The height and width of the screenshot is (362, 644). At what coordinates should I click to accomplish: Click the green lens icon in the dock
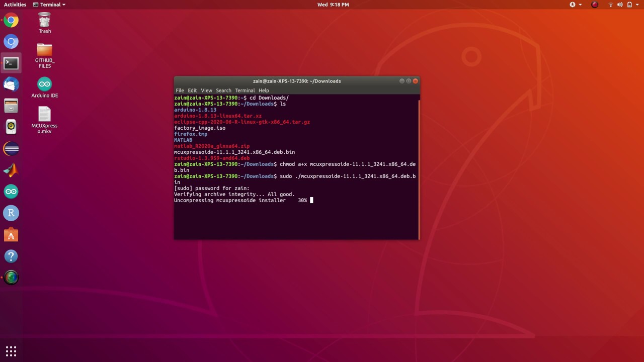[x=11, y=278]
